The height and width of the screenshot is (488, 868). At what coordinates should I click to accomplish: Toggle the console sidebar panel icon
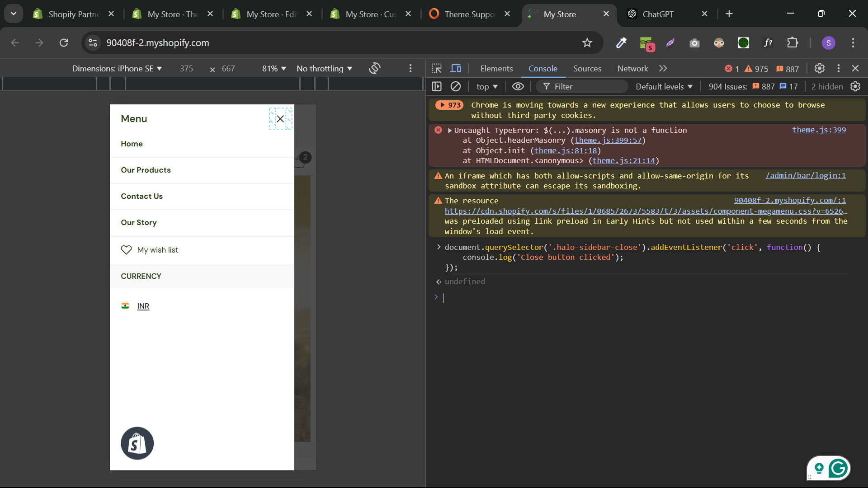[x=437, y=86]
